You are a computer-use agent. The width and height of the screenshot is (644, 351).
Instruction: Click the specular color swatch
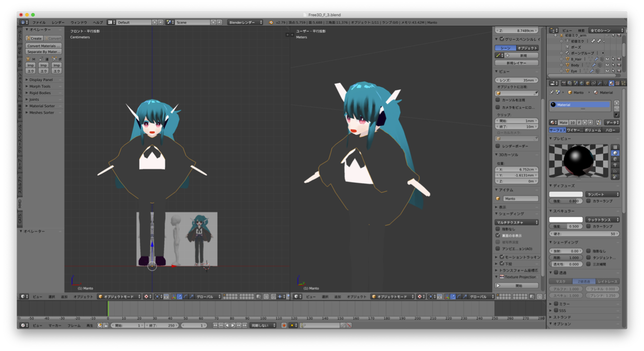(x=566, y=220)
